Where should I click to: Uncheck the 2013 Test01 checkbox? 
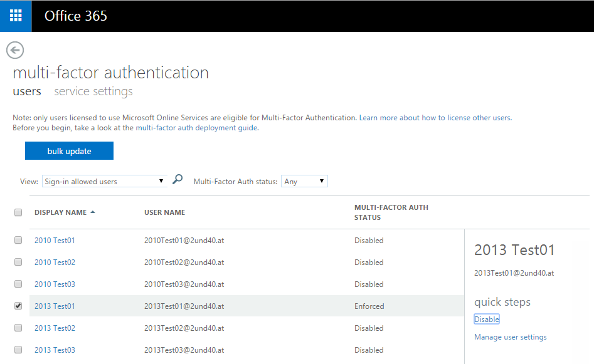pyautogui.click(x=18, y=306)
